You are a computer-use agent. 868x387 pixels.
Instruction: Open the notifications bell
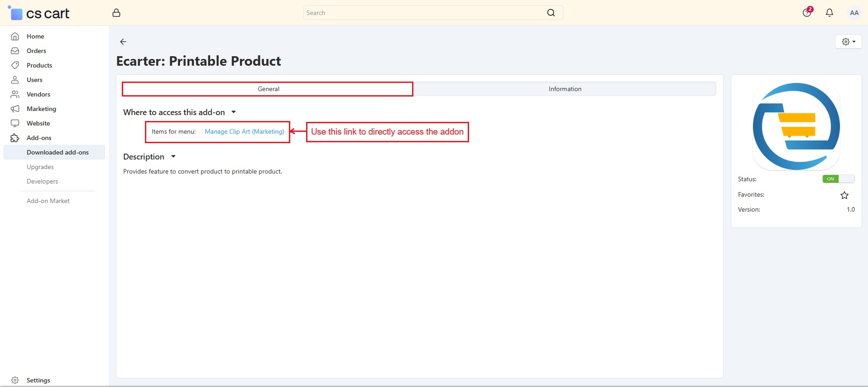pyautogui.click(x=829, y=13)
